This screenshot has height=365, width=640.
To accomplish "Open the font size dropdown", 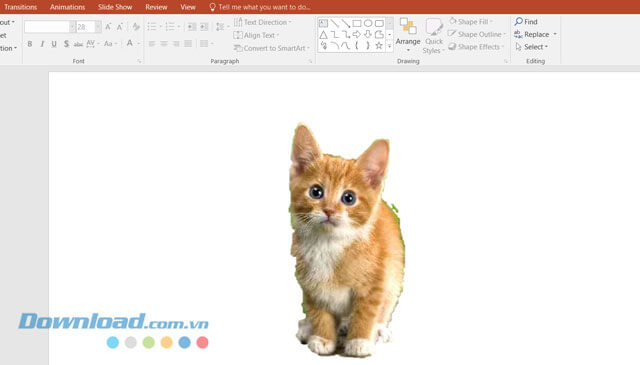I will tap(98, 27).
